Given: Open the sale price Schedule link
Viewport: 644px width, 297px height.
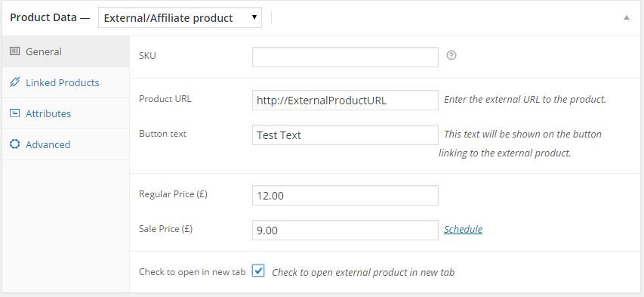Looking at the screenshot, I should pyautogui.click(x=463, y=229).
